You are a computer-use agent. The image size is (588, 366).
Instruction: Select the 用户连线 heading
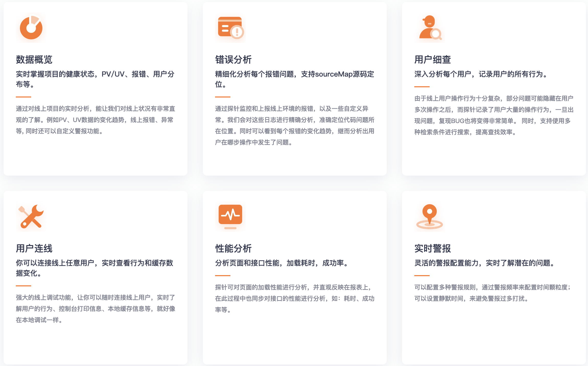click(x=34, y=248)
